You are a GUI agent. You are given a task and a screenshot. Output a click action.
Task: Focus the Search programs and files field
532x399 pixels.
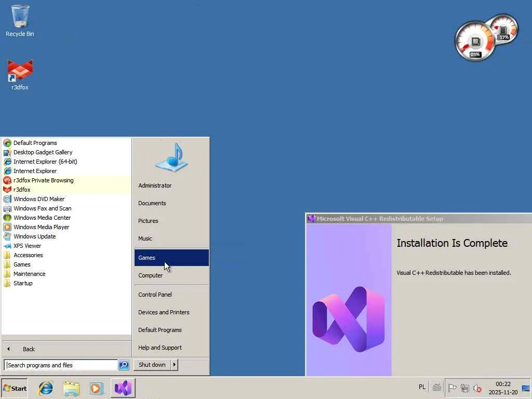tap(61, 365)
